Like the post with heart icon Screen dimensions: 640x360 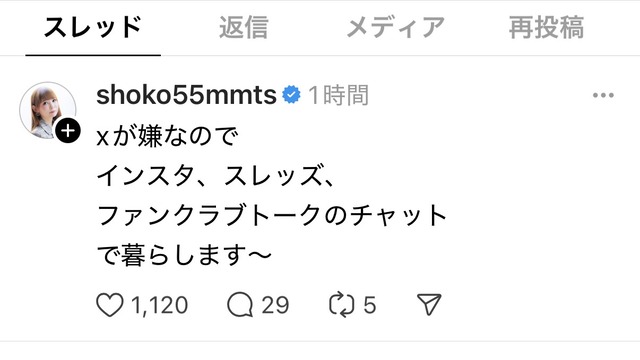click(x=109, y=305)
